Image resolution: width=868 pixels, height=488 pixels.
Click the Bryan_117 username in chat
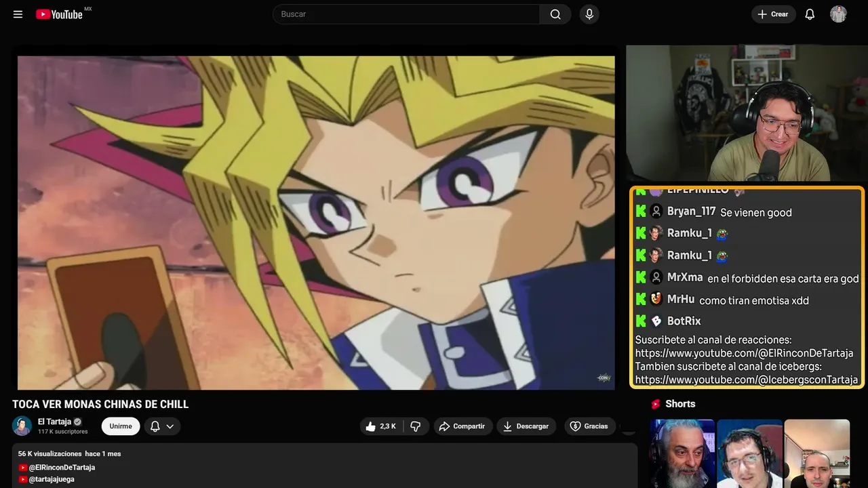coord(691,211)
